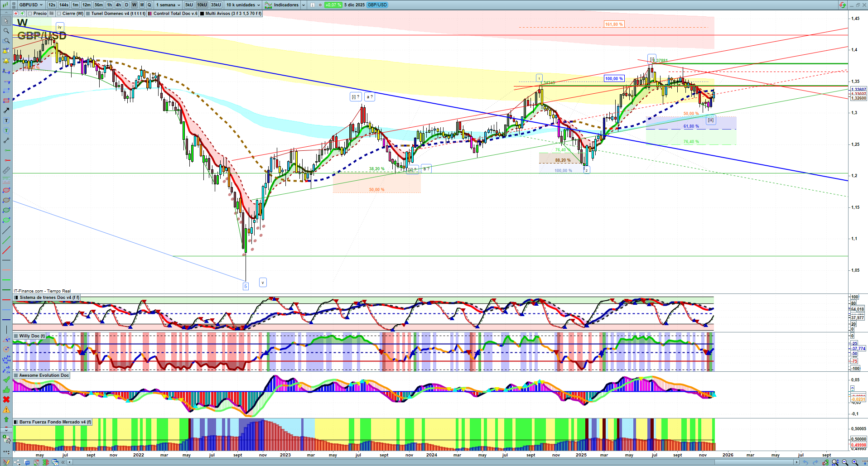Image resolution: width=868 pixels, height=466 pixels.
Task: Click the green thumbs-up icon
Action: pyautogui.click(x=6, y=389)
